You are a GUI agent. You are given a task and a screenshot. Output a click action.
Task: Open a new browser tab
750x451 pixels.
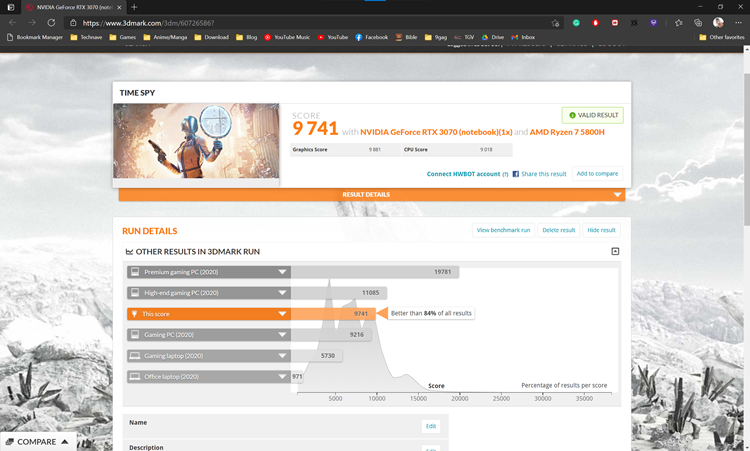coord(134,7)
